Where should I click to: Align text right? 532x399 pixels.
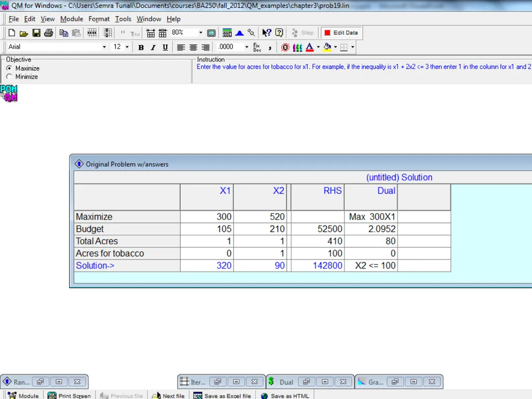click(205, 47)
